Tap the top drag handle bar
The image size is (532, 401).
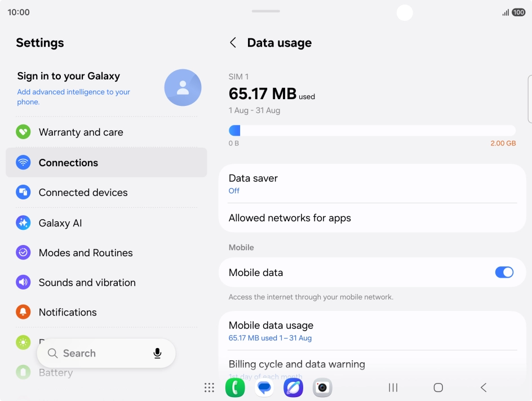pos(265,11)
